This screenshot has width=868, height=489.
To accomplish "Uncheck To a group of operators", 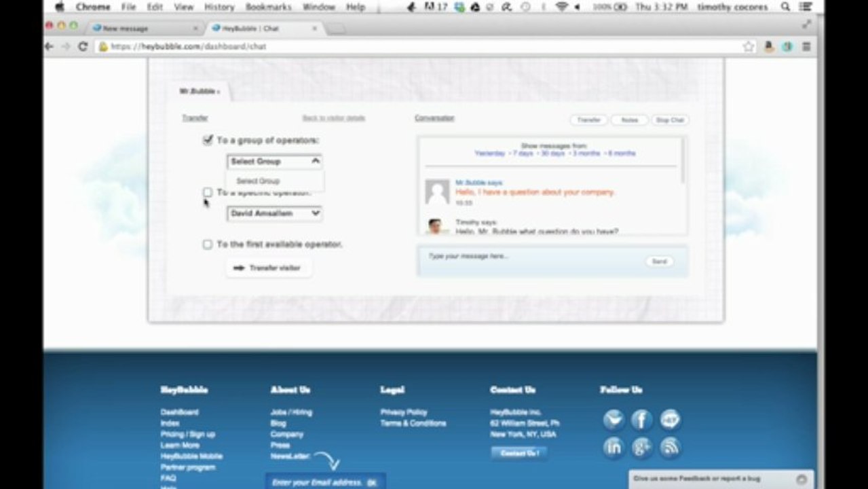I will (x=208, y=140).
